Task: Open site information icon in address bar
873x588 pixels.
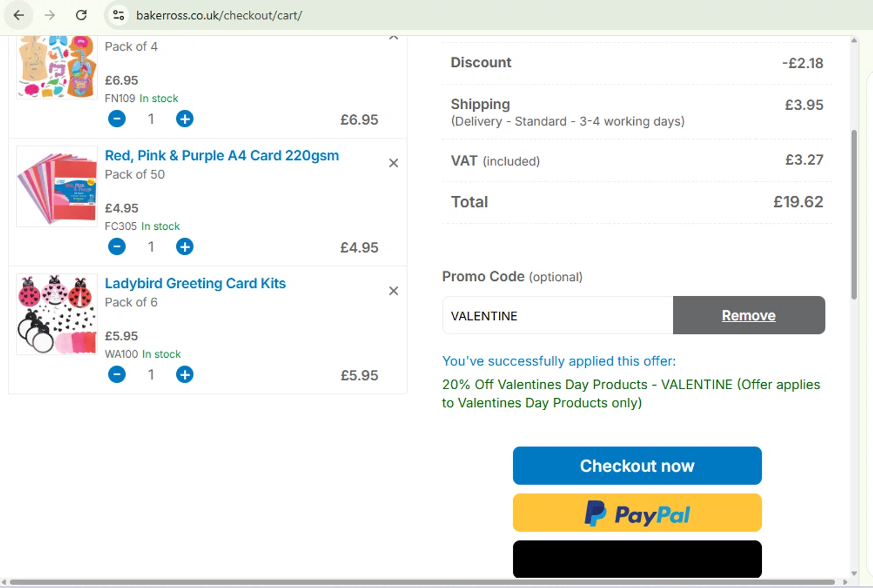Action: (x=119, y=15)
